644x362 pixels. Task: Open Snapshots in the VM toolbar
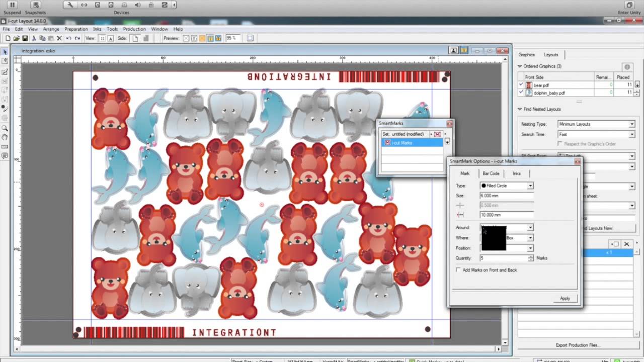(35, 5)
